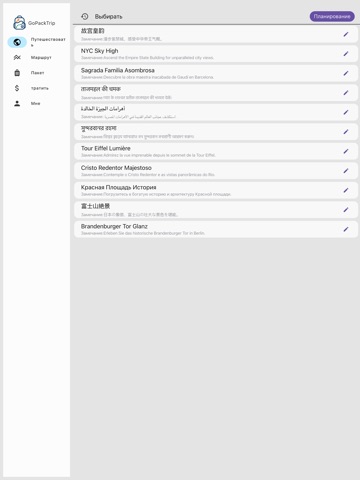Open the person profile icon in sidebar
This screenshot has width=360, height=480.
point(17,104)
